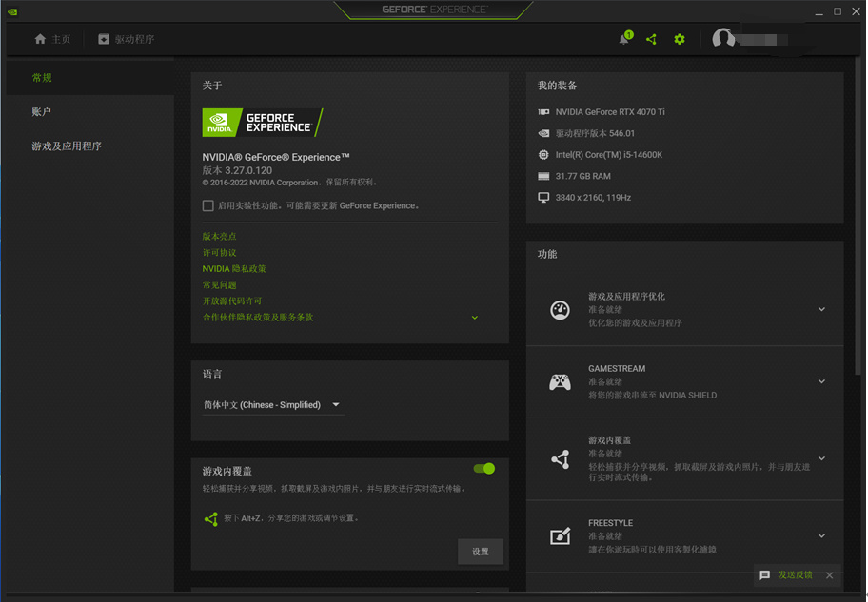Click the share icon in top bar

tap(652, 39)
